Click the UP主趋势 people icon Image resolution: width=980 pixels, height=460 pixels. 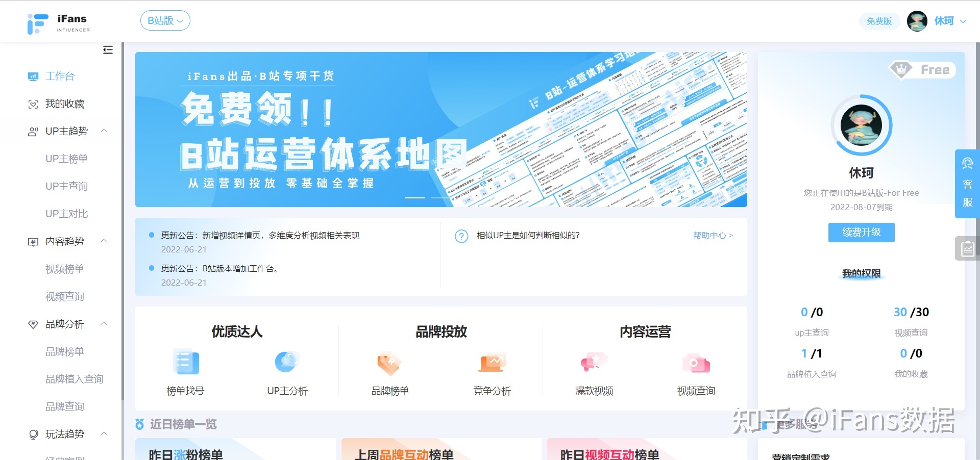point(33,132)
